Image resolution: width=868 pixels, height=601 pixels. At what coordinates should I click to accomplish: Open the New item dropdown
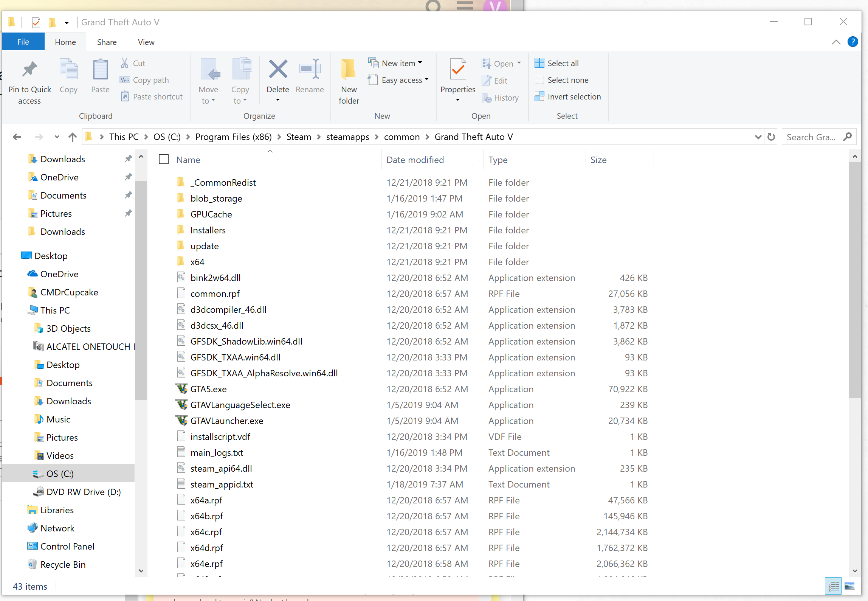point(401,63)
